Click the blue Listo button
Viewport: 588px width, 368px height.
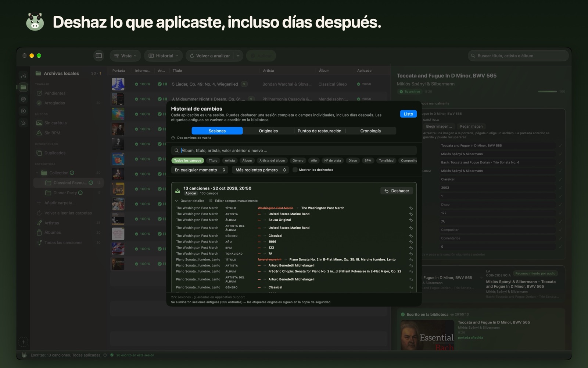pyautogui.click(x=408, y=114)
